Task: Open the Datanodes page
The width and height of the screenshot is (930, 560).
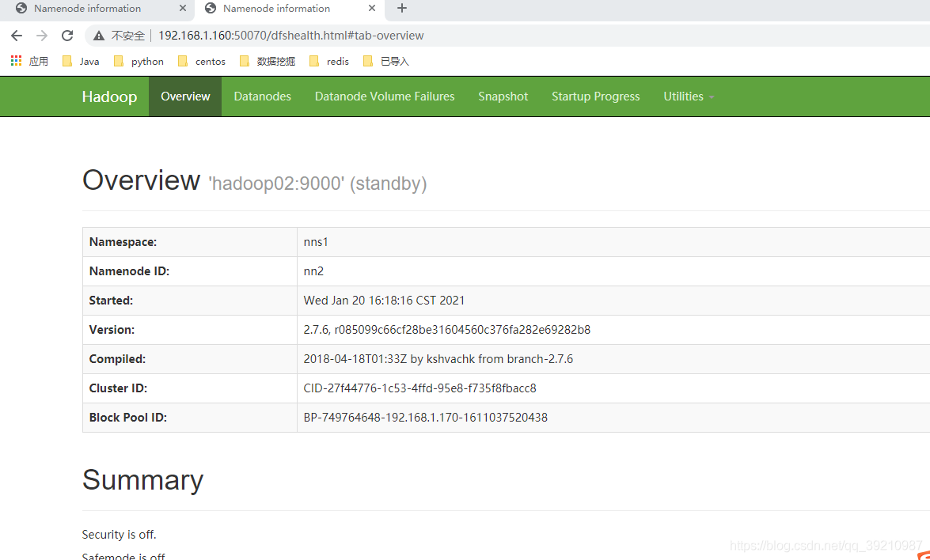Action: coord(262,96)
